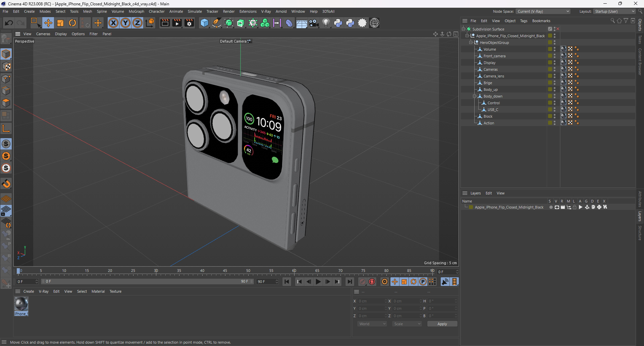
Task: Play the animation forward
Action: (318, 282)
